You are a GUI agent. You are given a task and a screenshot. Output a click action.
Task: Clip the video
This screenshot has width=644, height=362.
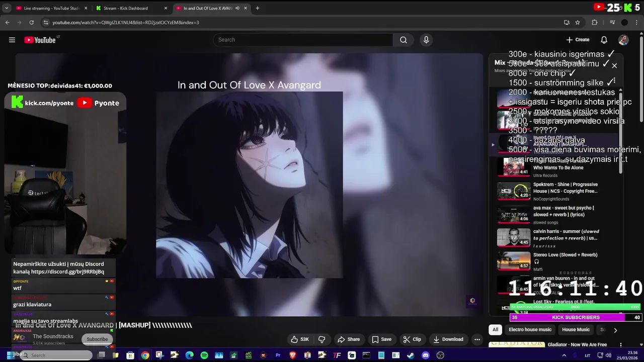coord(412,339)
